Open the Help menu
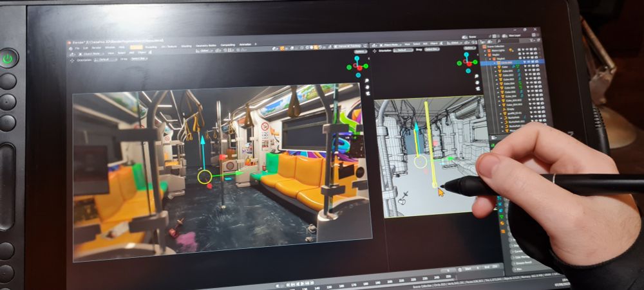Viewport: 644px width, 290px height. pos(121,47)
